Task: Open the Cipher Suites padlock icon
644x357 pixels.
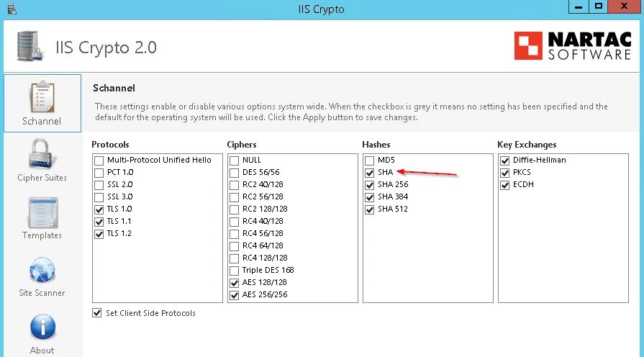Action: click(42, 154)
